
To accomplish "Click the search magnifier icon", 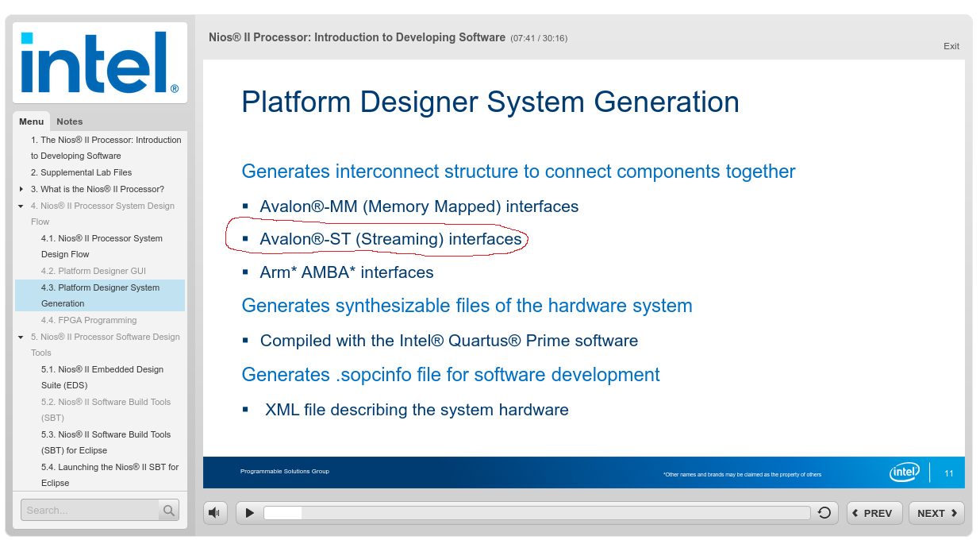I will pos(168,509).
